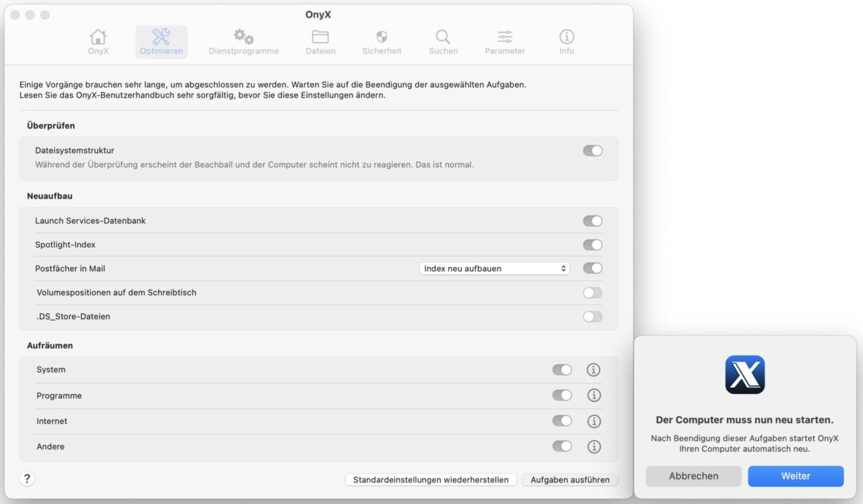Toggle Programme cleanup switch

[x=562, y=396]
